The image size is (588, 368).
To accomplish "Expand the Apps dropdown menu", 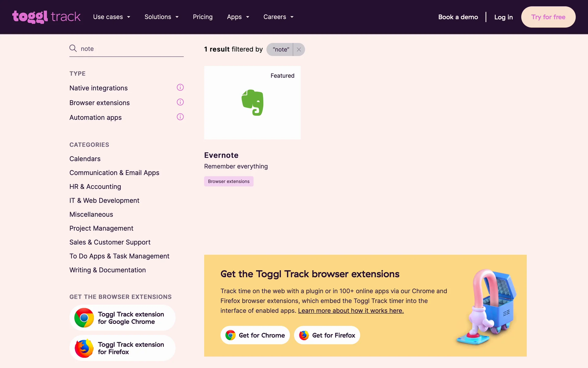I will click(x=238, y=17).
